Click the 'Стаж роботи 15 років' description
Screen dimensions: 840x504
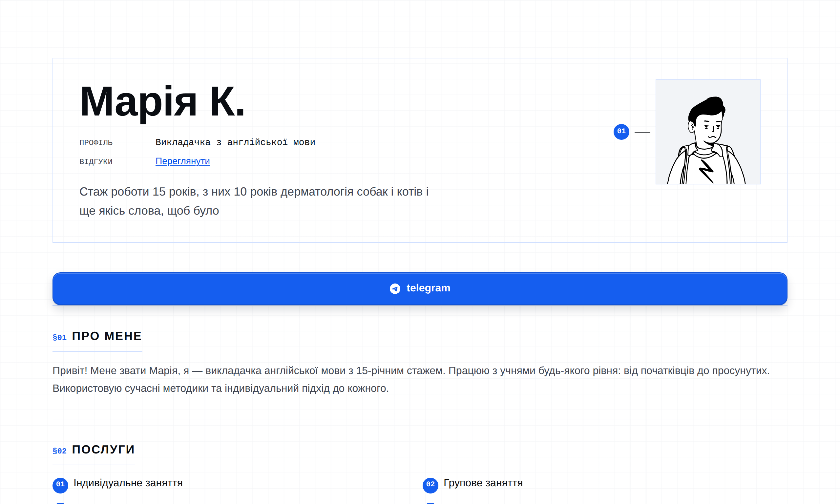(x=254, y=201)
